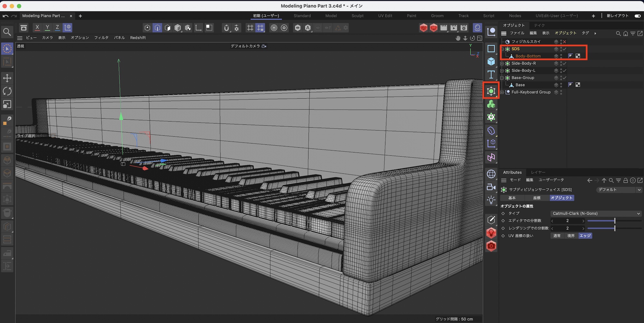Toggle the X axis lock

(x=37, y=28)
